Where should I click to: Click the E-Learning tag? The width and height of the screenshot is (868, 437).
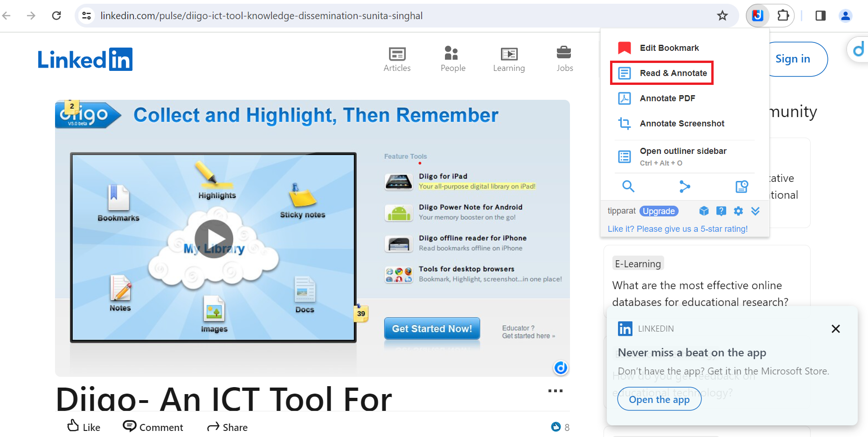[x=638, y=264]
